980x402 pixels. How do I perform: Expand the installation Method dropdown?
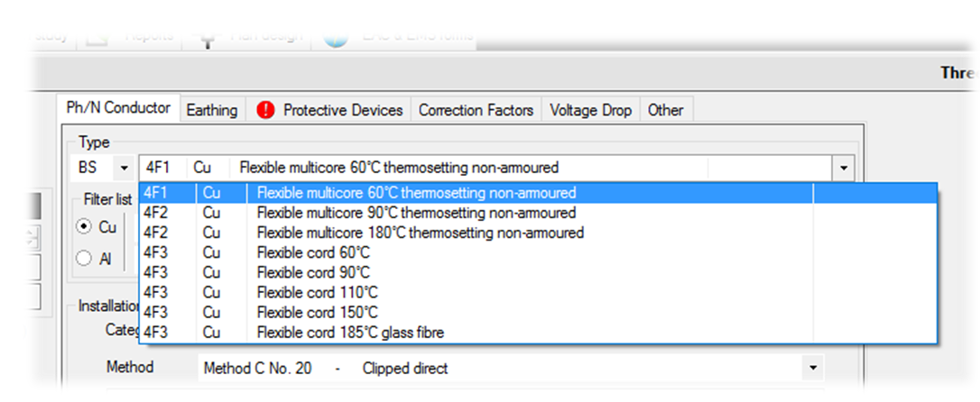click(x=812, y=369)
